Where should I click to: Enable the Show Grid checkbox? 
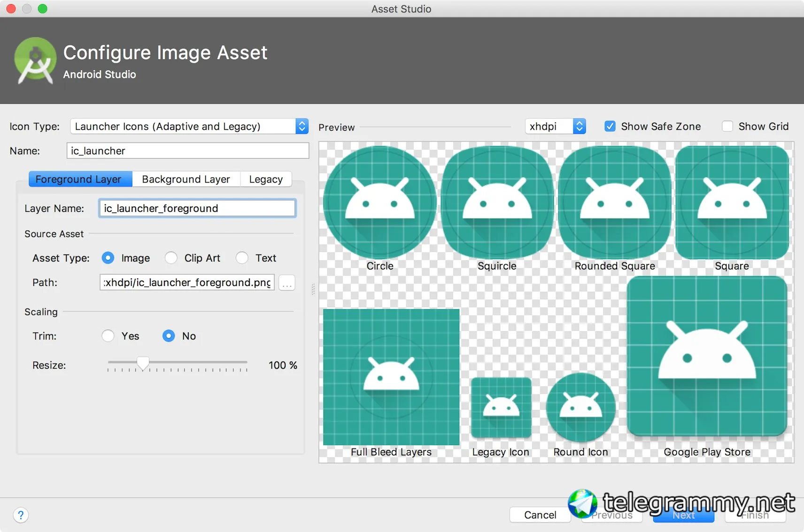727,126
